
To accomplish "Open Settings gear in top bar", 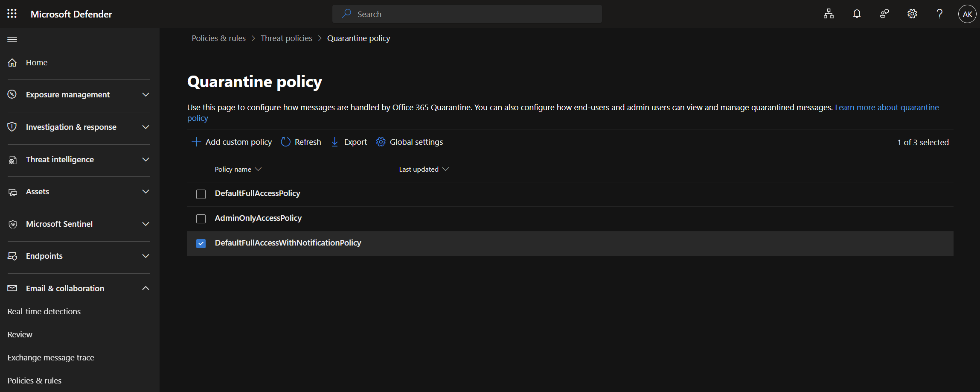I will pos(912,14).
